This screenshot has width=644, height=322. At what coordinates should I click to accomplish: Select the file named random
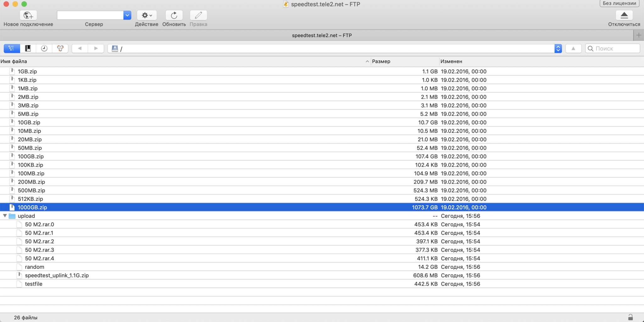[322, 267]
